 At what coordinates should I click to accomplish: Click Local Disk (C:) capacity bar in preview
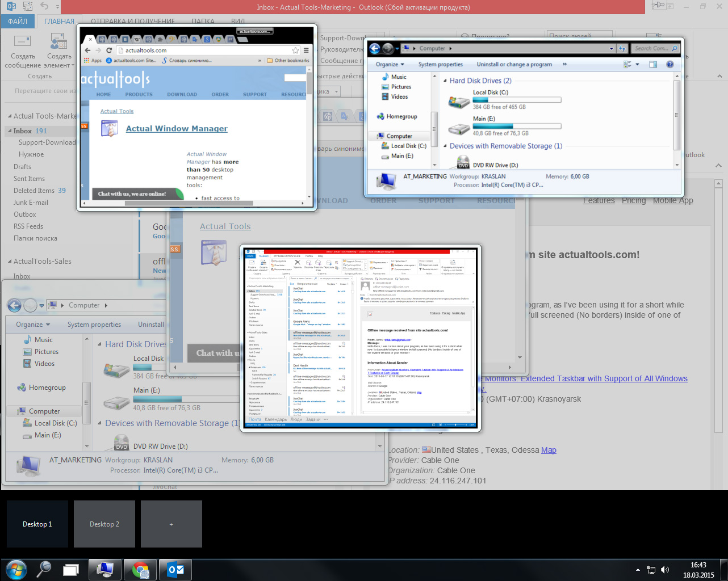click(517, 100)
